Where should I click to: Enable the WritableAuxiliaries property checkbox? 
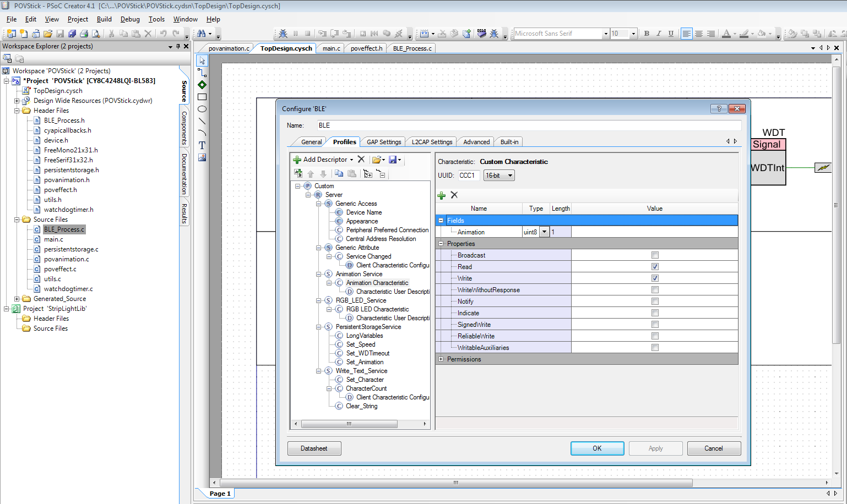655,348
